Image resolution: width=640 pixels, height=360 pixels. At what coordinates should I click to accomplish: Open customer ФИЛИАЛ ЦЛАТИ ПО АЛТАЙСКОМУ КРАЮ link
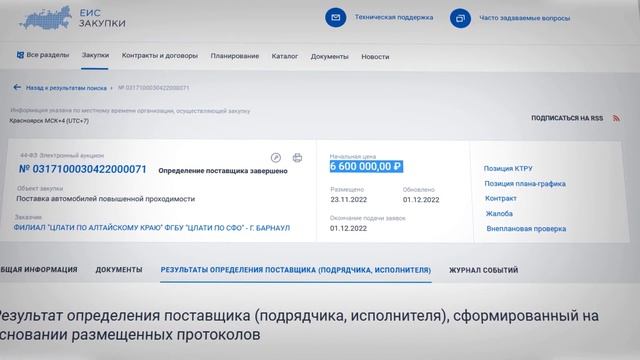coord(152,228)
